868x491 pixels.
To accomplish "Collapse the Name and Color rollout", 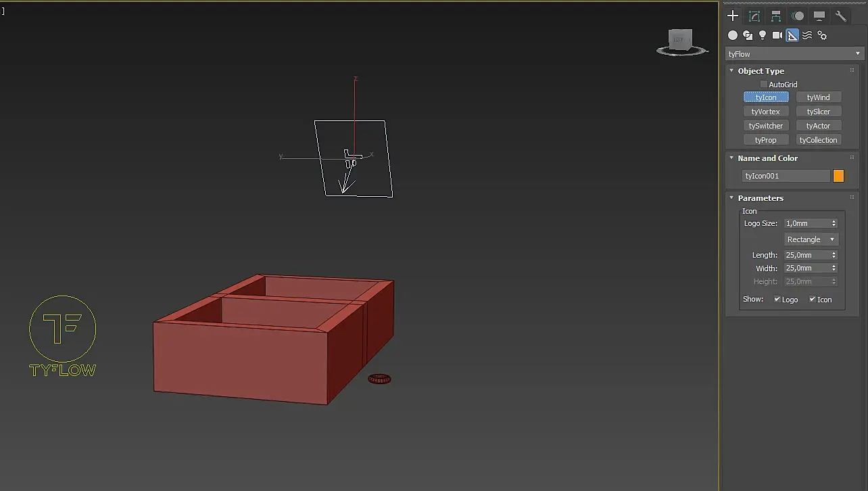I will coord(731,158).
